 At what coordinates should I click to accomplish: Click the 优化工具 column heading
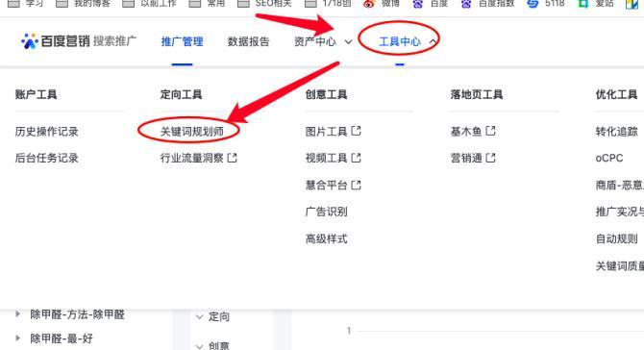[x=616, y=94]
